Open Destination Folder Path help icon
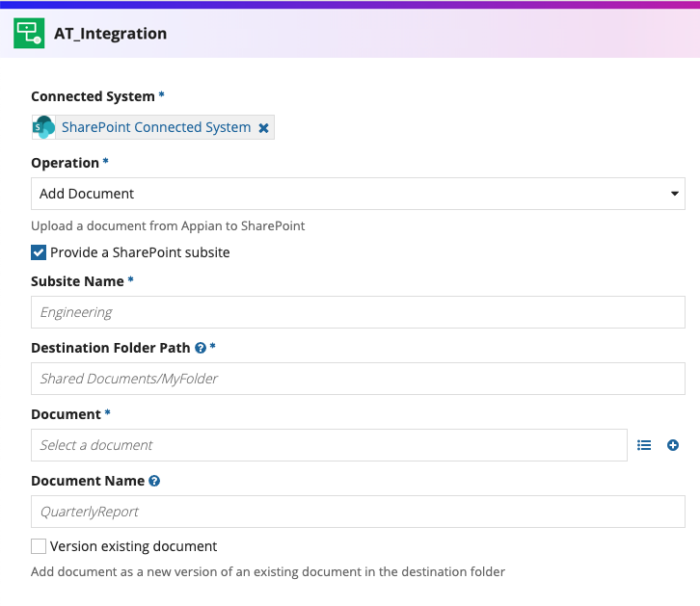 tap(201, 348)
